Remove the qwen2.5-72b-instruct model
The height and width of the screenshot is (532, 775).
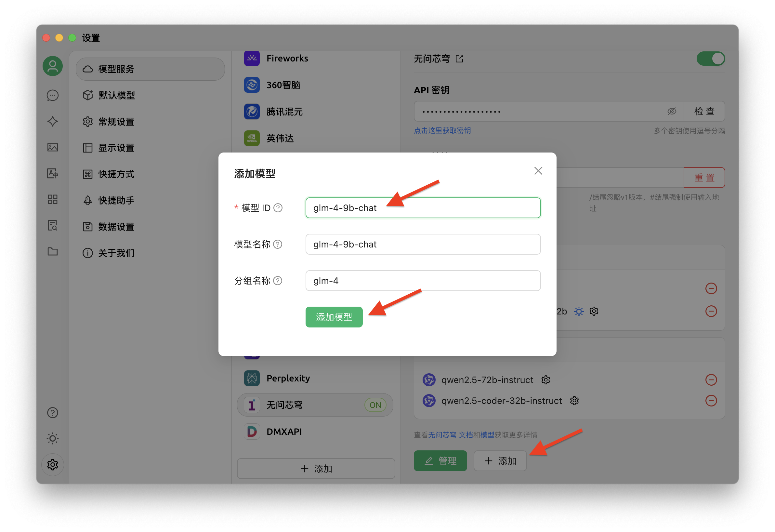711,380
